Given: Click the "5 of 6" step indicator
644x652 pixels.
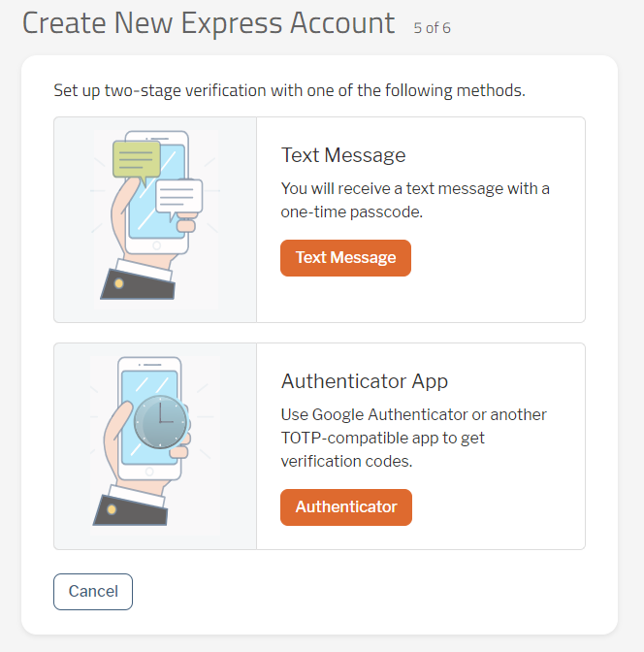Looking at the screenshot, I should pos(432,28).
